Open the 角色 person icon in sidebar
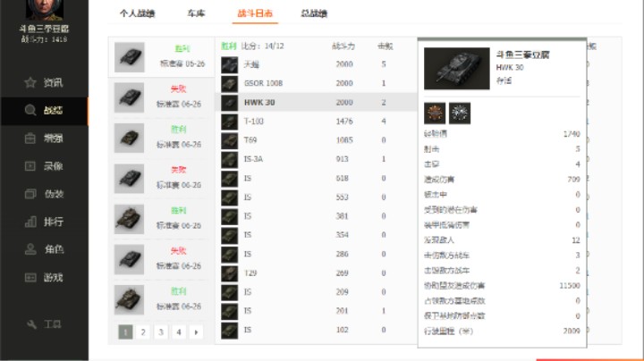The image size is (644, 361). coord(30,249)
